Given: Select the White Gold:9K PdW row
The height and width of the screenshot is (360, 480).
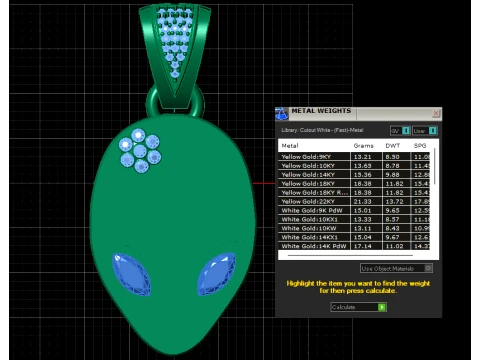Looking at the screenshot, I should click(354, 211).
